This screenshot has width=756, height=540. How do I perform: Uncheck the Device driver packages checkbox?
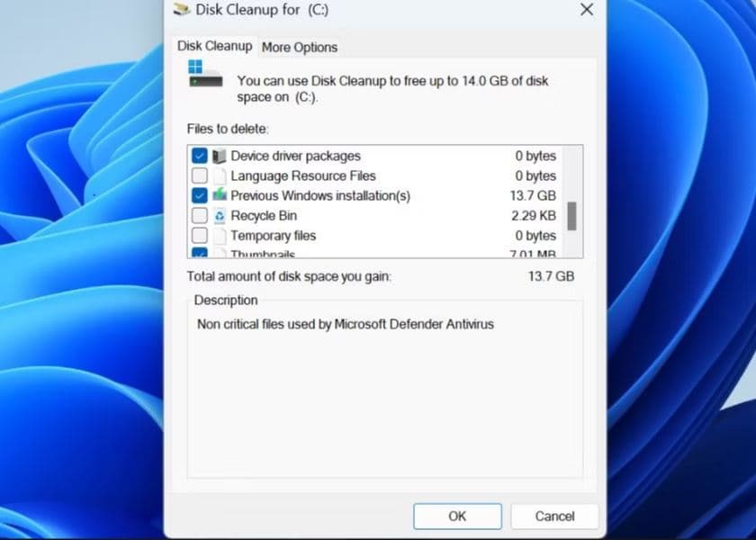(x=200, y=157)
